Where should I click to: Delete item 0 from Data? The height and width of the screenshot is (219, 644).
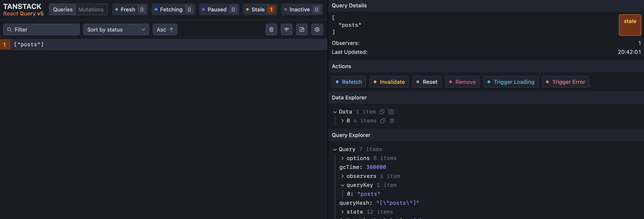click(392, 121)
